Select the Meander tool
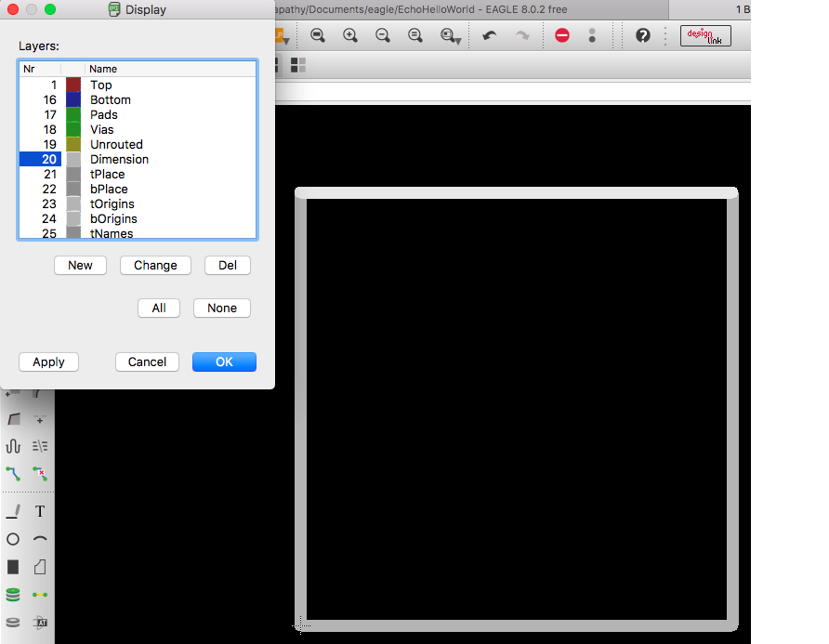 click(13, 446)
